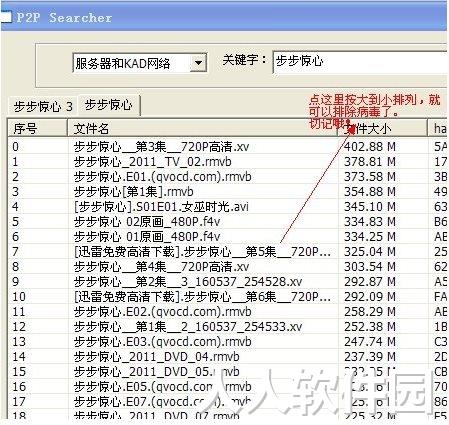Select file 步步惊心__第4集__720P高清.xv
This screenshot has width=449, height=425.
pos(161,267)
